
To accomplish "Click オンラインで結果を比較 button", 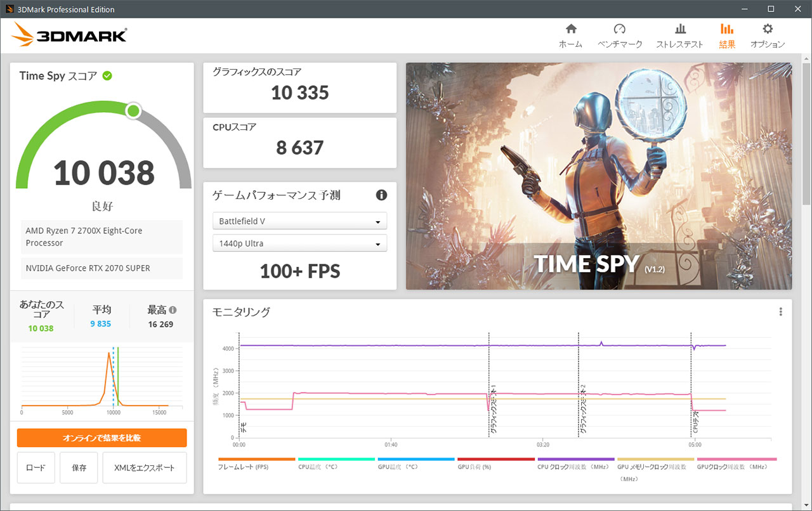I will [102, 438].
